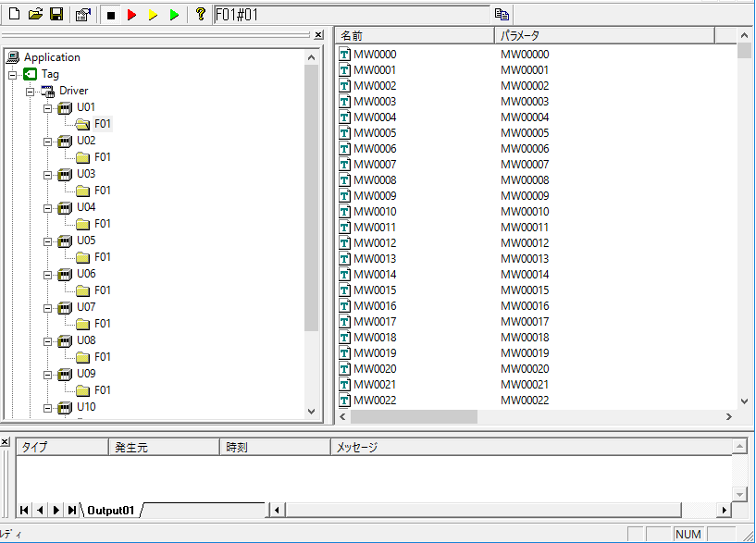The image size is (756, 543).
Task: Save the current application
Action: pyautogui.click(x=57, y=14)
